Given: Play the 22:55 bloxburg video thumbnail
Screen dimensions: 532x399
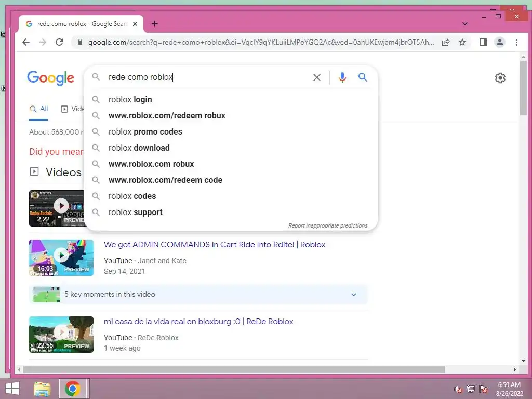Looking at the screenshot, I should (x=61, y=335).
